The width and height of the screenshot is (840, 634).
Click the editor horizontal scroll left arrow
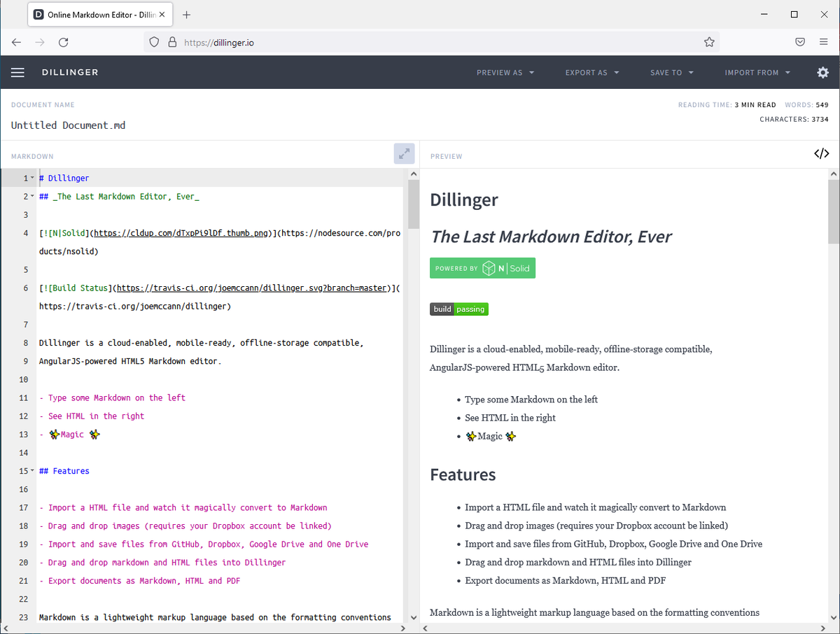pos(6,628)
